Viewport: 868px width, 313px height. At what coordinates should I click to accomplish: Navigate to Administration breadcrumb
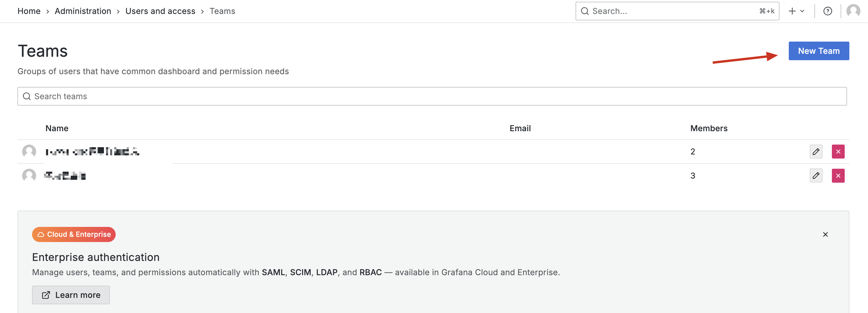coord(83,11)
